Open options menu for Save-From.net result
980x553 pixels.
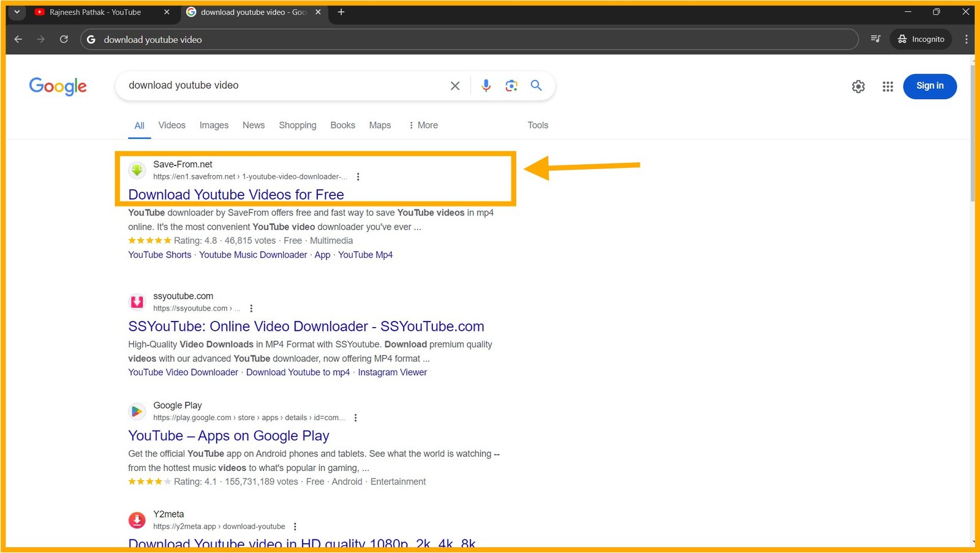point(358,176)
